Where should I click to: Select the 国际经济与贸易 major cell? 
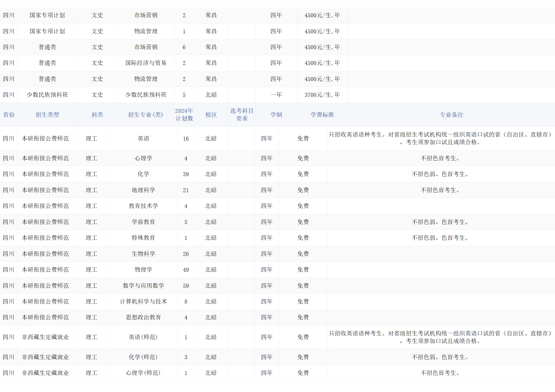[x=146, y=63]
